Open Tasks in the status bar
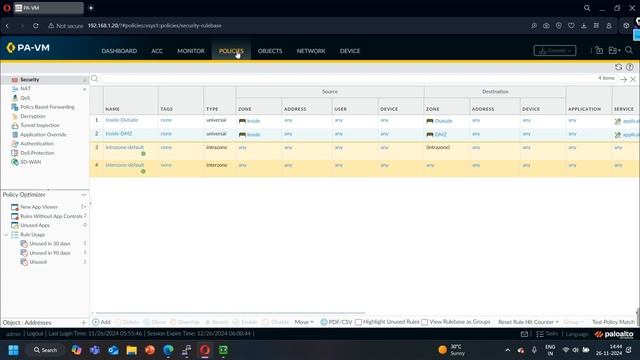The height and width of the screenshot is (360, 640). click(x=547, y=334)
